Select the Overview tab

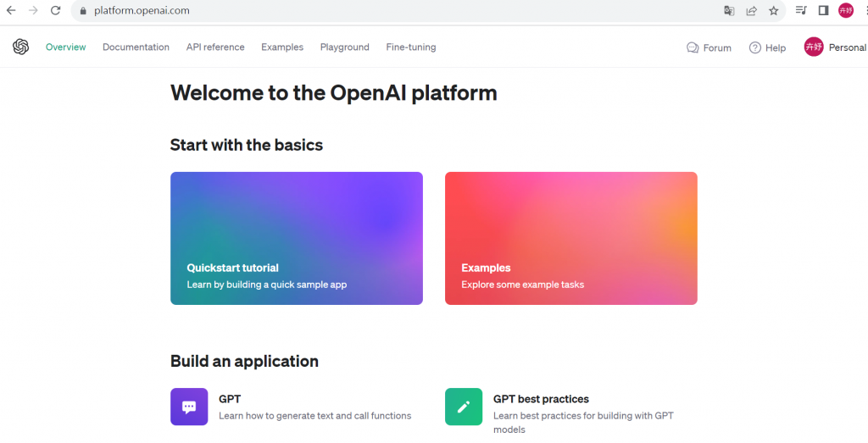click(x=66, y=47)
